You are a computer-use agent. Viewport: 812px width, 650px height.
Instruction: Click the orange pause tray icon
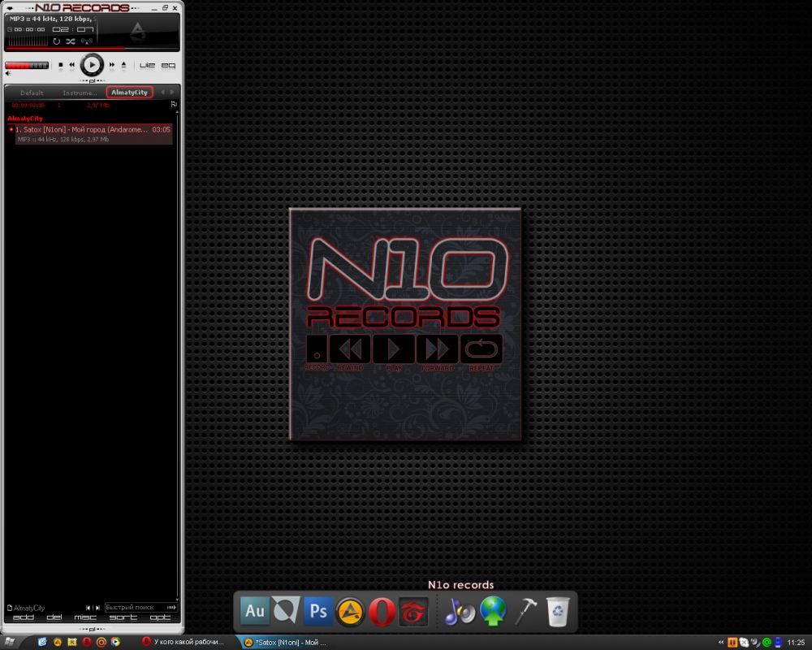pyautogui.click(x=732, y=642)
